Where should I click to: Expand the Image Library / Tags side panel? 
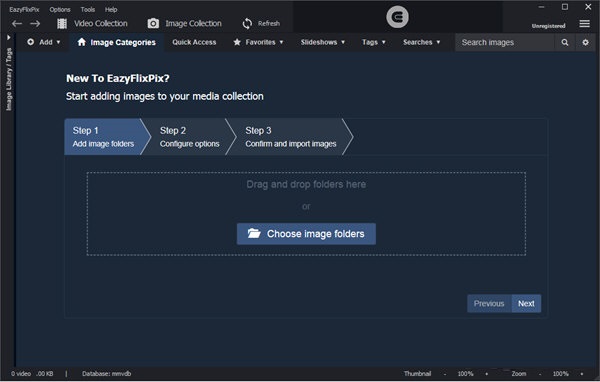8,38
